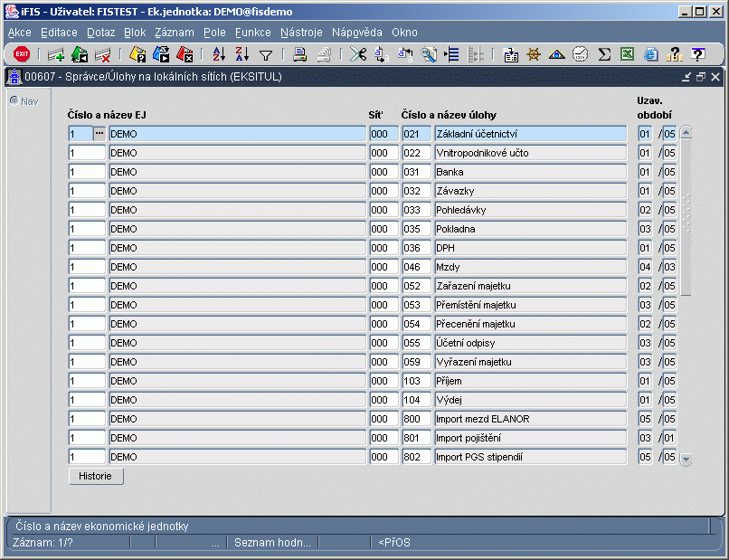Click the Historie button
The height and width of the screenshot is (560, 729).
point(96,476)
